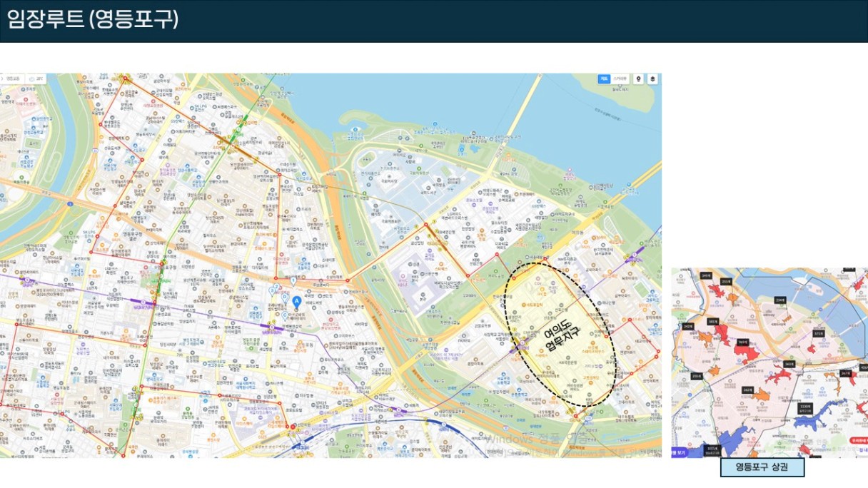Click the 255 label on the district map
The image size is (868, 488).
(727, 281)
